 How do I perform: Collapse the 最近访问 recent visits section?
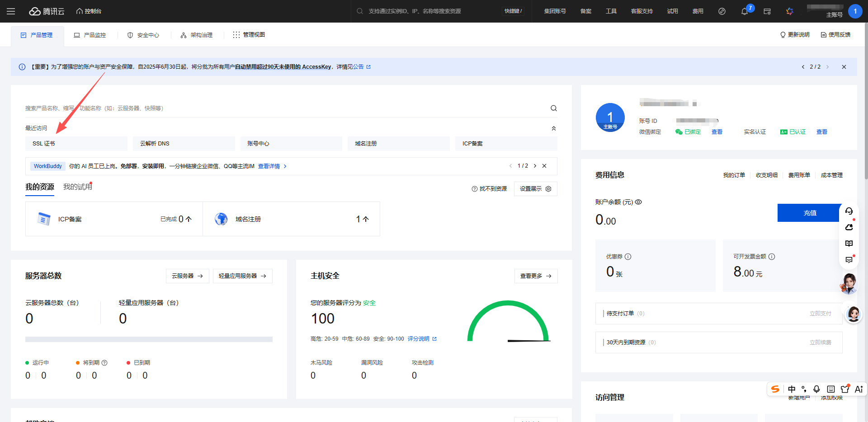pyautogui.click(x=553, y=128)
